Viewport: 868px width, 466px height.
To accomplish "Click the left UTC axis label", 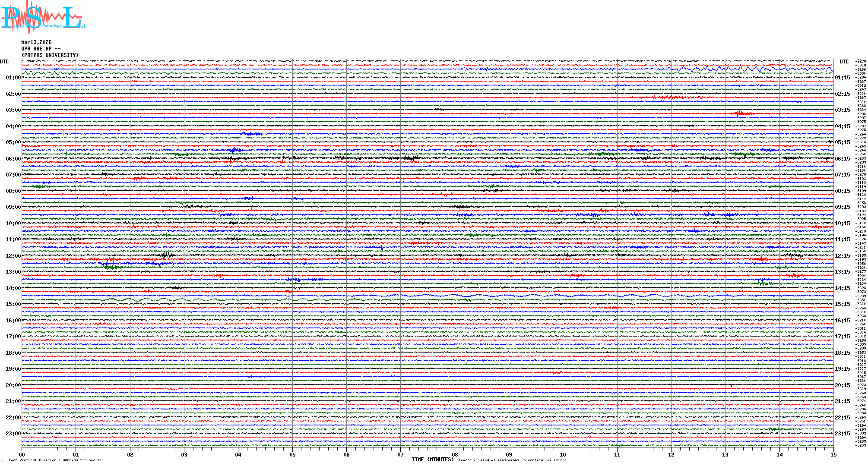I will (4, 62).
